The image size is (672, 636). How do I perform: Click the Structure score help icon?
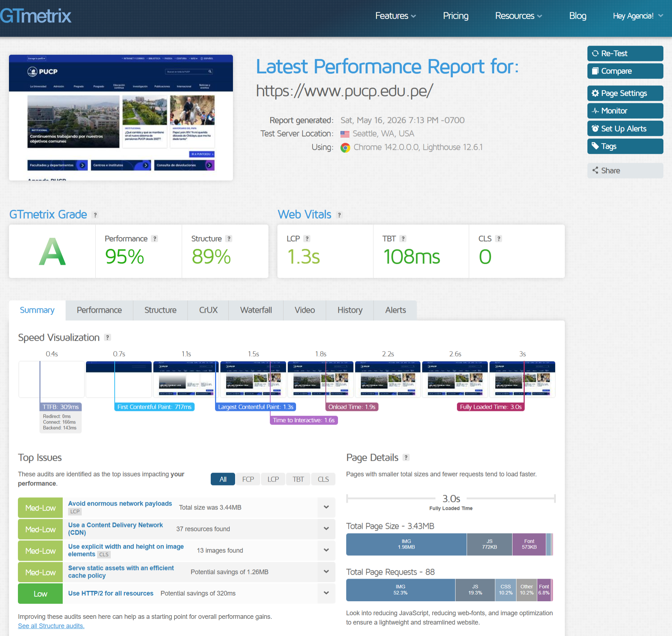point(229,239)
